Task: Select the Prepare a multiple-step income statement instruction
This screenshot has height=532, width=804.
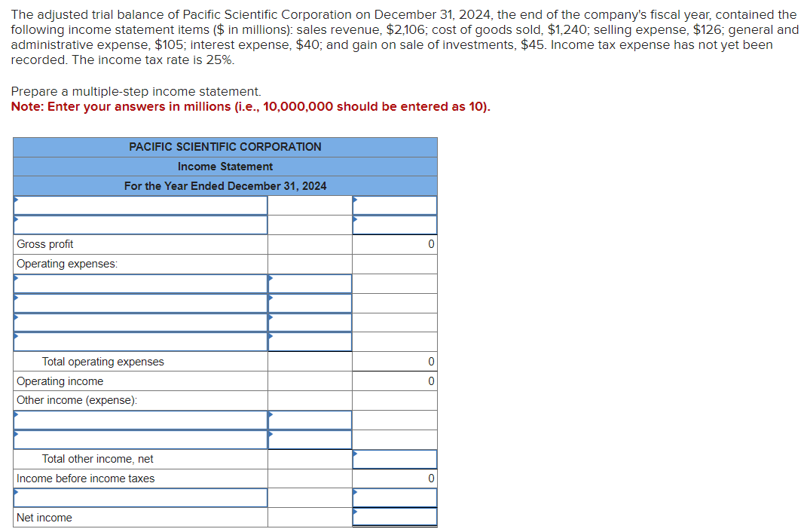Action: (x=136, y=92)
